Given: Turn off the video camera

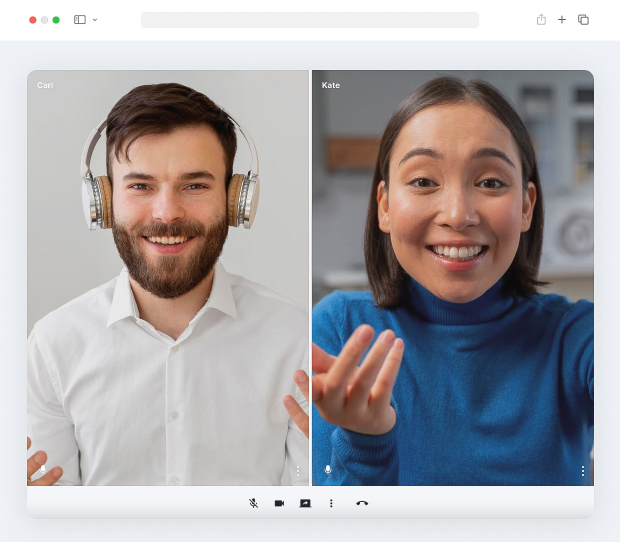Looking at the screenshot, I should tap(280, 503).
